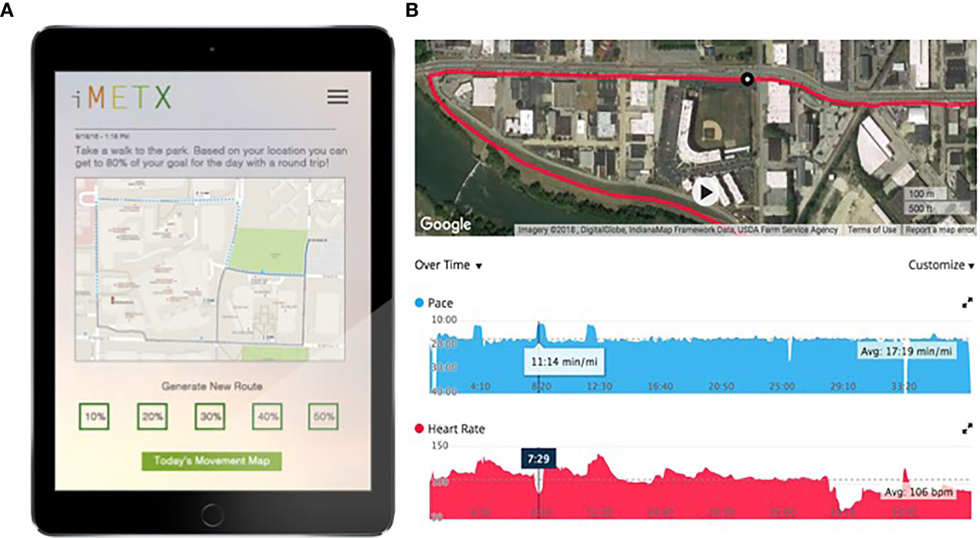
Task: Click Report a map error link
Action: (x=939, y=230)
